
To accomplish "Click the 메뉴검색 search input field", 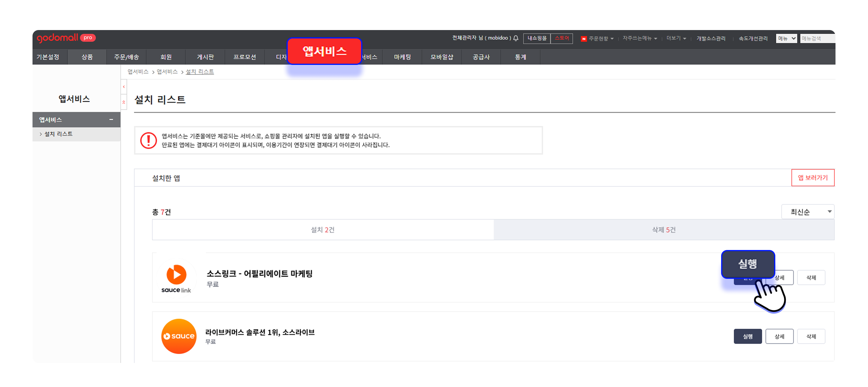I will [817, 38].
